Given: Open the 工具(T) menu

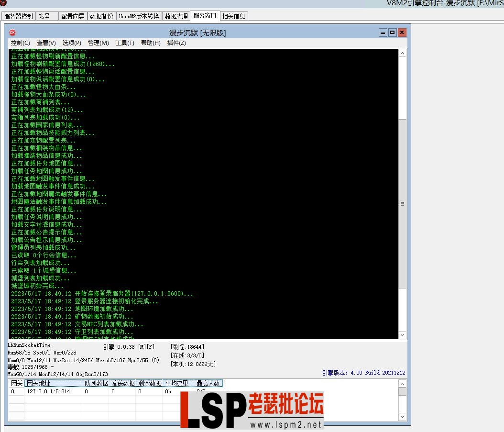Looking at the screenshot, I should (x=125, y=43).
